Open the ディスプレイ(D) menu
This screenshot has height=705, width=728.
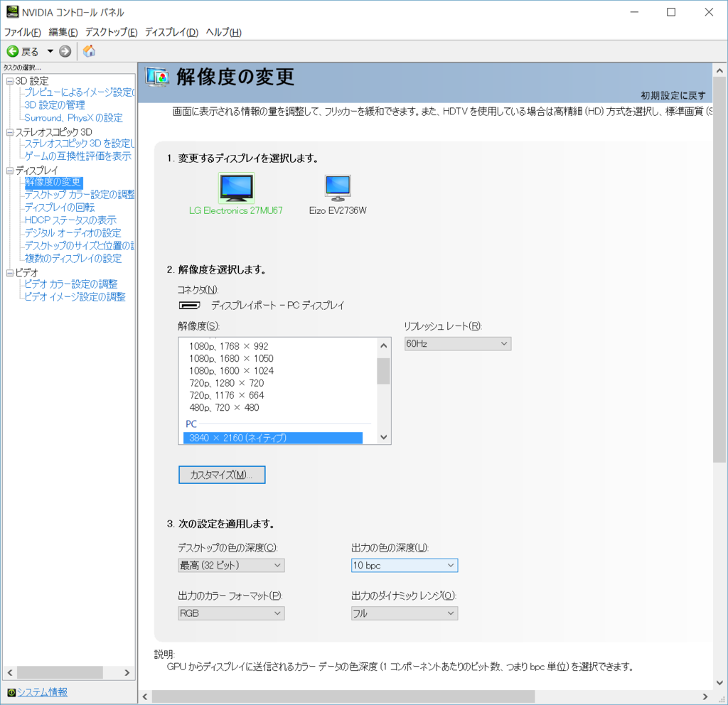171,32
